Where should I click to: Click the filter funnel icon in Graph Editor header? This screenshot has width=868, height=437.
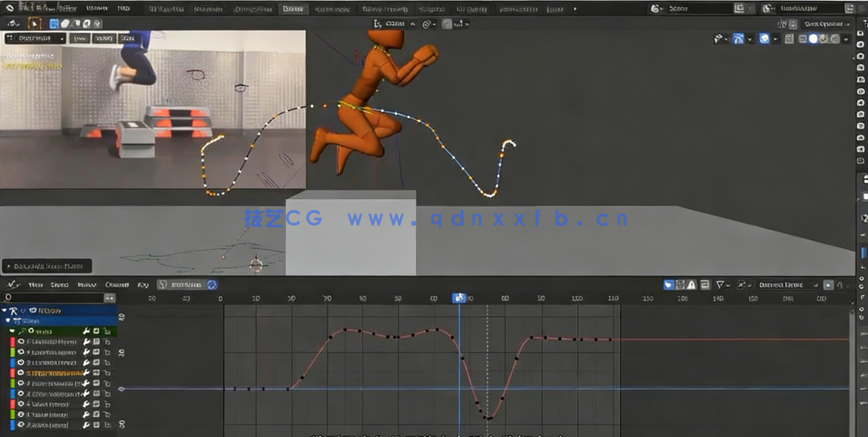click(x=719, y=285)
